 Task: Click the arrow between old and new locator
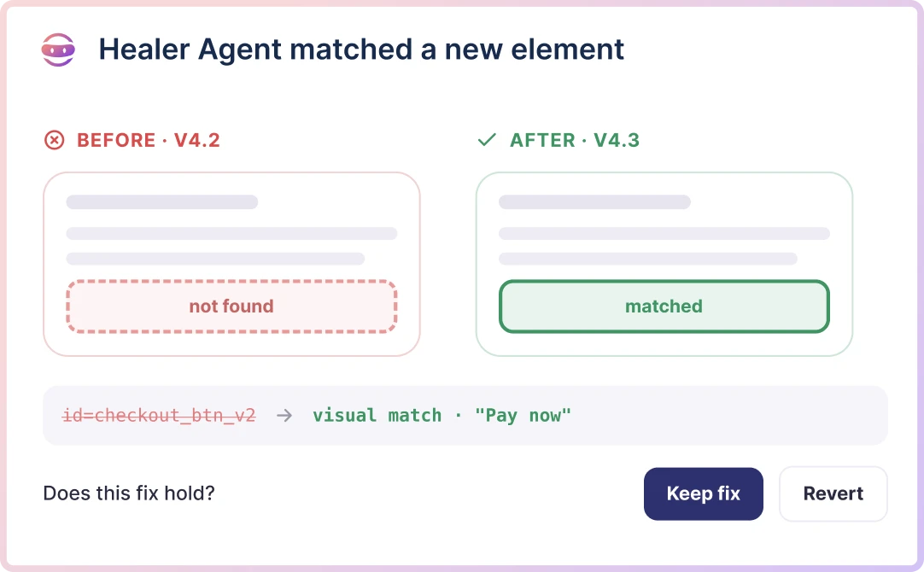coord(284,415)
